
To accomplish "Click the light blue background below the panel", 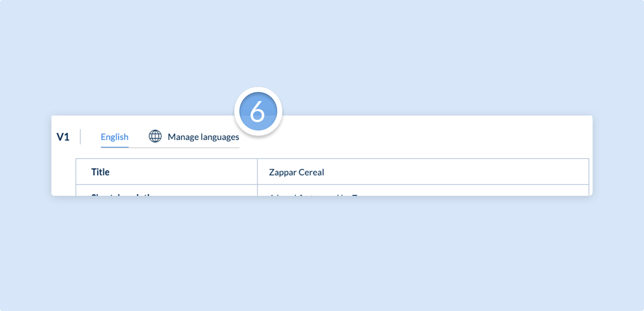I will [x=322, y=252].
